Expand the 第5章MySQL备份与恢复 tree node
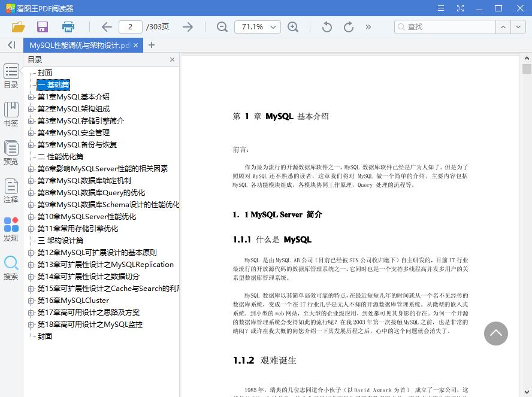Image resolution: width=532 pixels, height=397 pixels. click(x=31, y=145)
